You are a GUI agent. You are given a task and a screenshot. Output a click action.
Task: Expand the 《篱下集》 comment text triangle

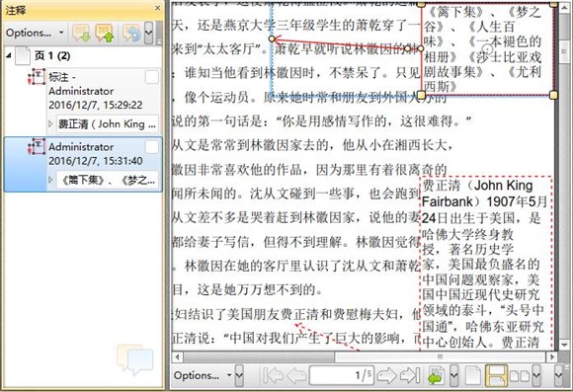(x=50, y=180)
